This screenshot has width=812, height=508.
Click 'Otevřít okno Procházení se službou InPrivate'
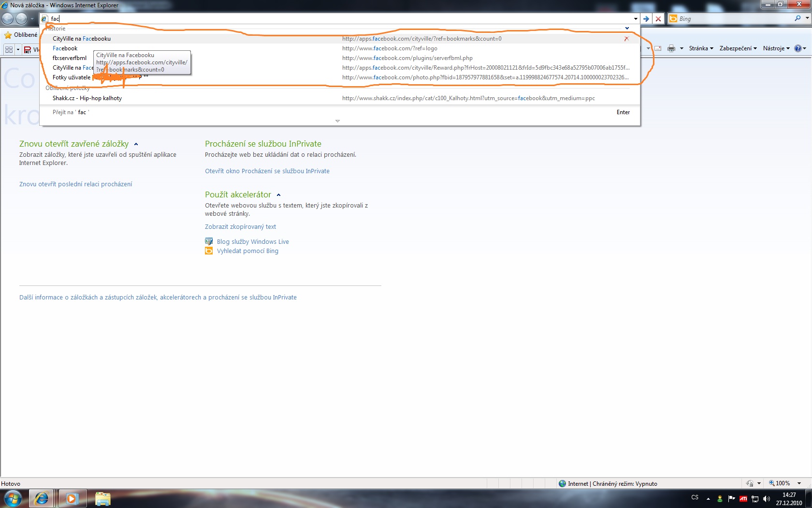click(267, 171)
